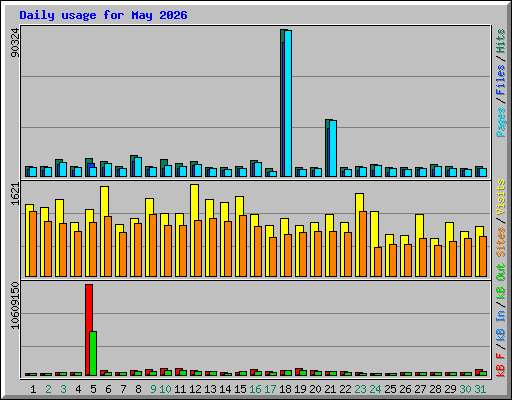The height and width of the screenshot is (400, 512).
Task: Select the 10609150 y-axis value
Action: point(15,305)
